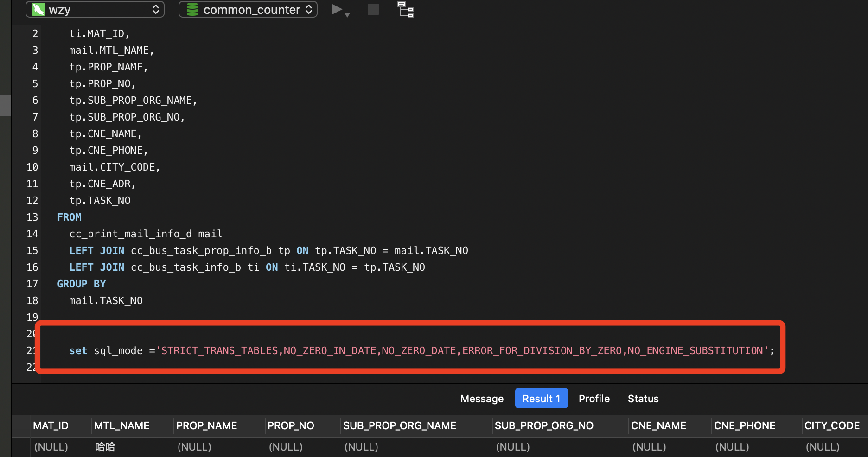Viewport: 868px width, 457px height.
Task: Place cursor on the FROM keyword line
Action: pos(69,217)
